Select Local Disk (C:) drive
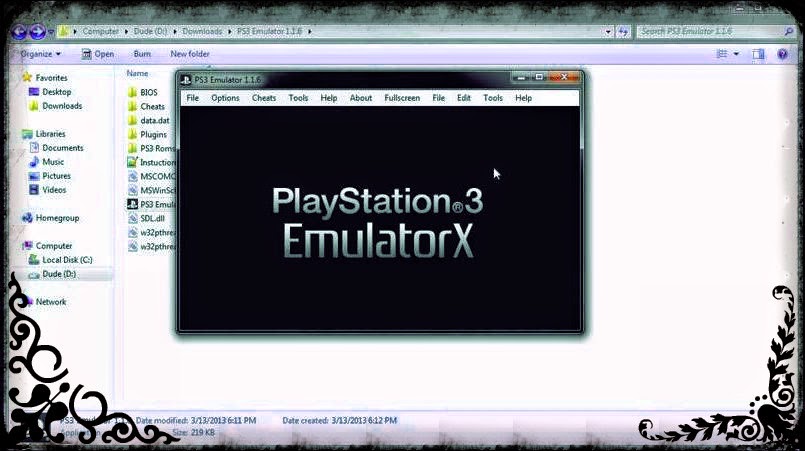Screen dimensions: 805x451 67,260
